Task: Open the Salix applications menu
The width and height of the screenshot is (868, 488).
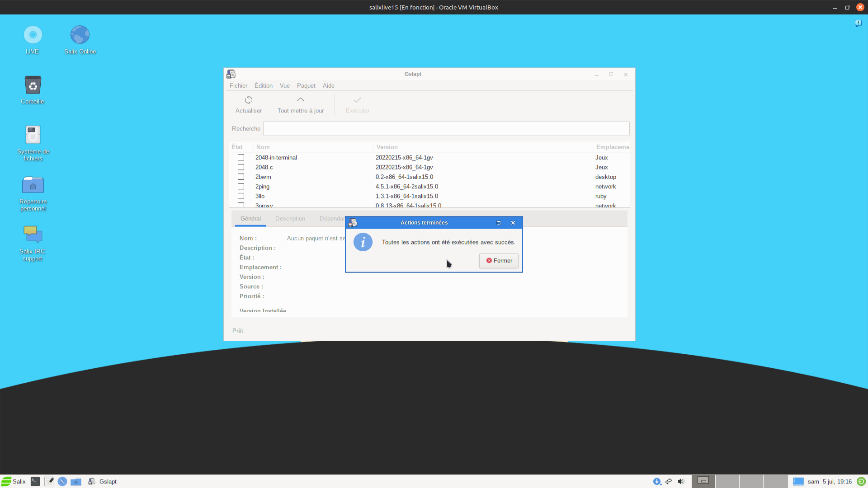Action: 14,481
